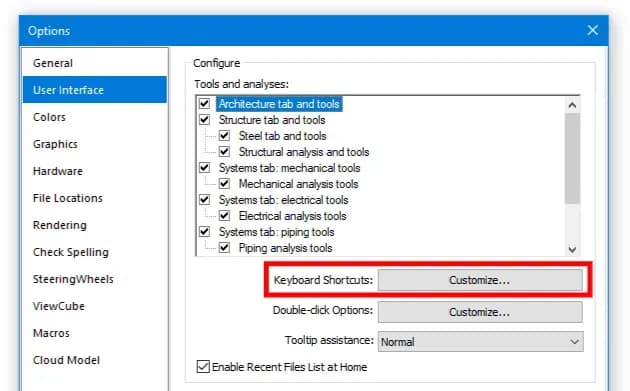
Task: Select the Check Spelling category
Action: point(95,252)
